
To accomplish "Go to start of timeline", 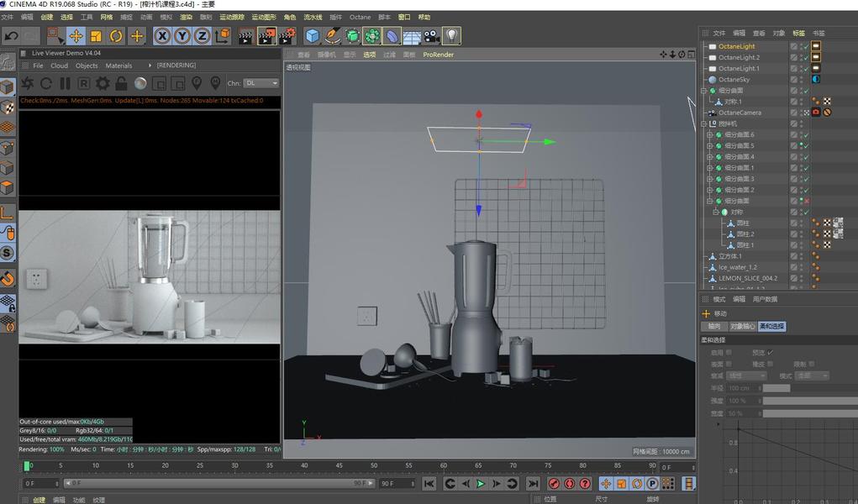I will 429,484.
